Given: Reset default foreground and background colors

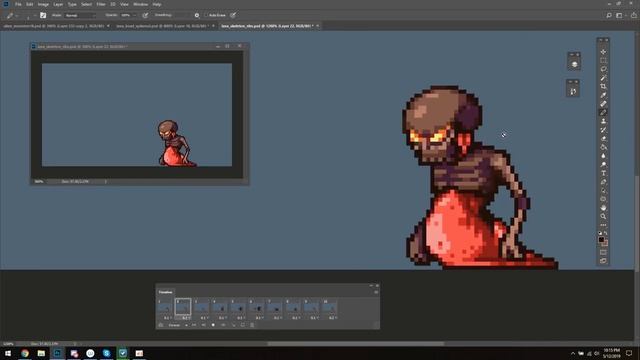Looking at the screenshot, I should pos(600,233).
